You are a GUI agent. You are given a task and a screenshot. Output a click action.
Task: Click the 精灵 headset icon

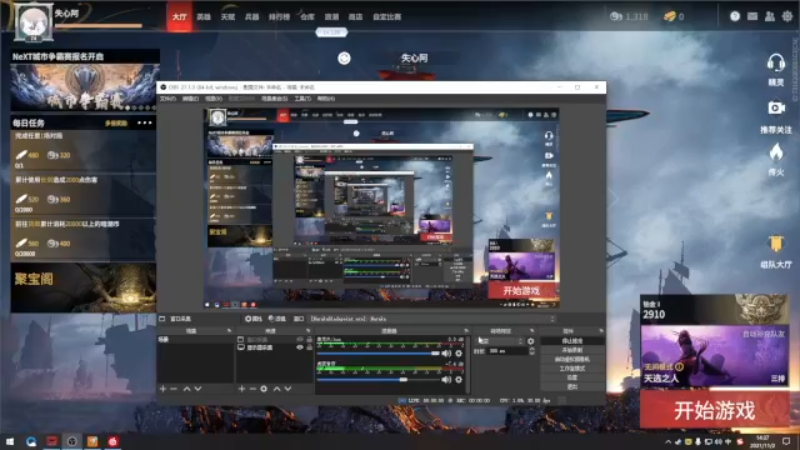point(776,64)
